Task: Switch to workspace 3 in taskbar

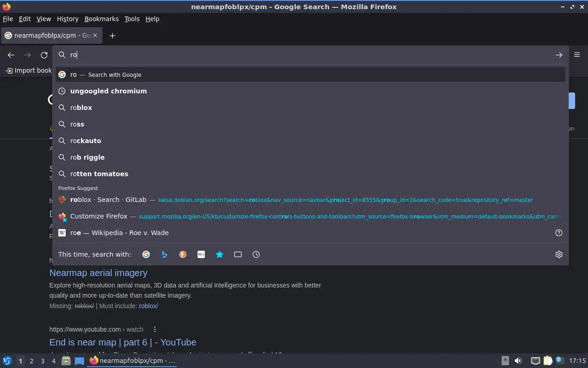Action: tap(42, 361)
